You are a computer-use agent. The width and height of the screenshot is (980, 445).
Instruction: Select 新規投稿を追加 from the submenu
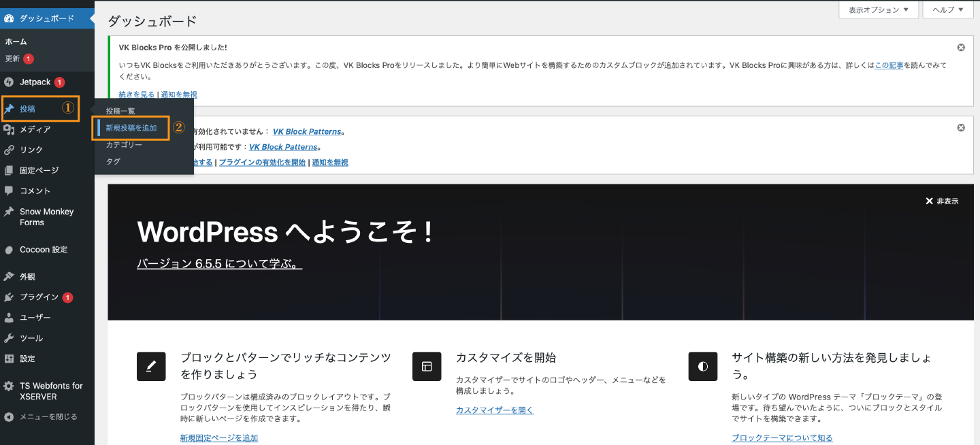pyautogui.click(x=131, y=128)
